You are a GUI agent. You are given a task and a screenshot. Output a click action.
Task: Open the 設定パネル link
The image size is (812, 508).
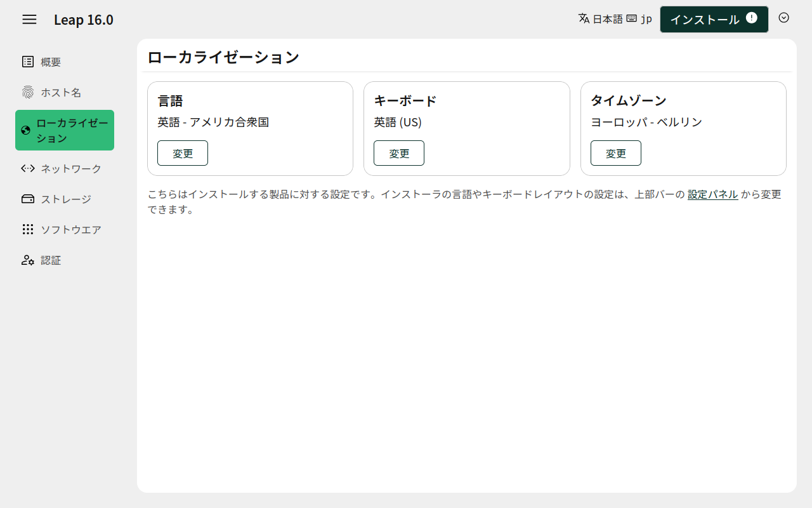713,194
